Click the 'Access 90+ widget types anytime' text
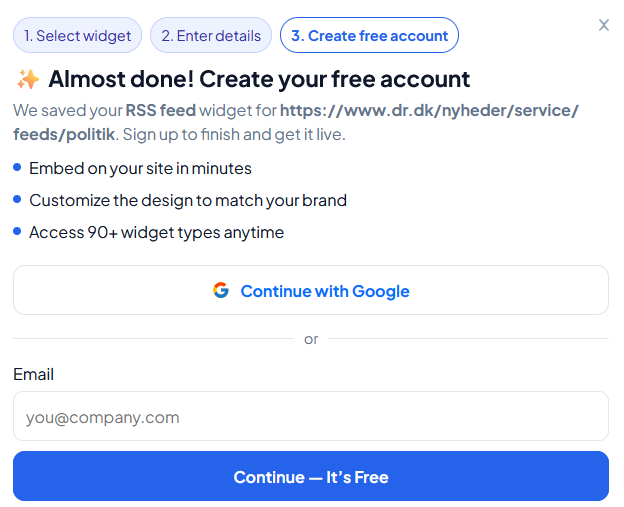Screen dimensions: 624x507 pos(156,232)
